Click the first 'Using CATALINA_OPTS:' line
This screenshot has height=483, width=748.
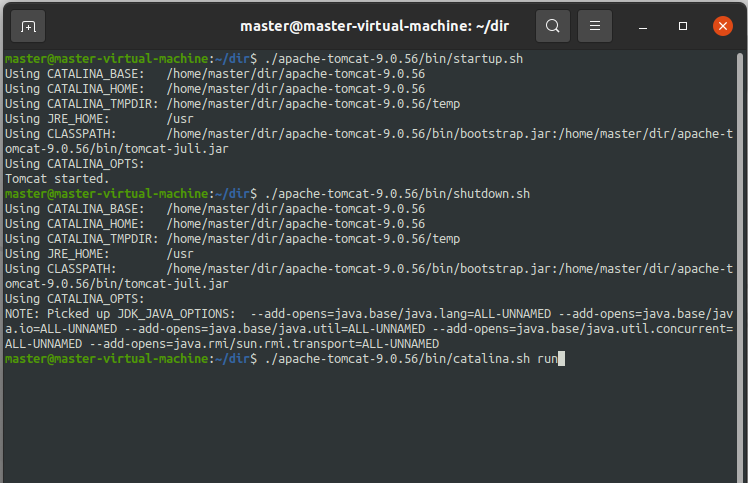74,164
